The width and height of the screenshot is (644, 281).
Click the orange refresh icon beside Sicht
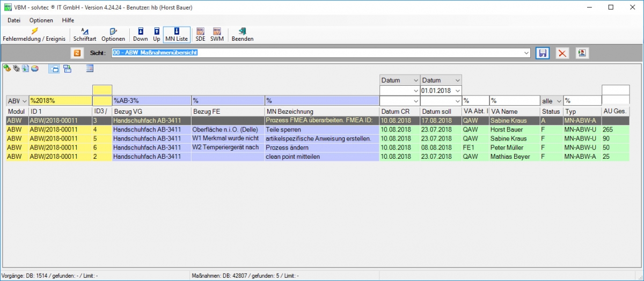77,53
